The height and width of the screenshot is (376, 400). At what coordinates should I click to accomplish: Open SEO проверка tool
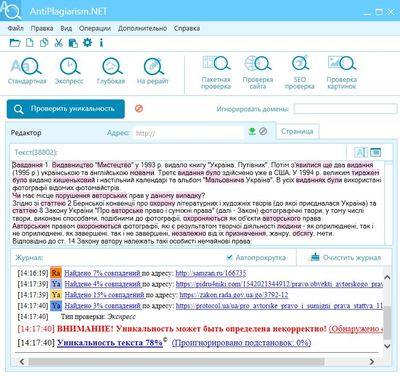click(300, 73)
